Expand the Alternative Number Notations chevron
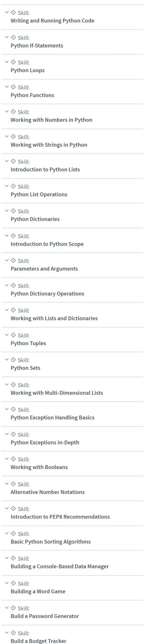This screenshot has height=644, width=144. 7,484
